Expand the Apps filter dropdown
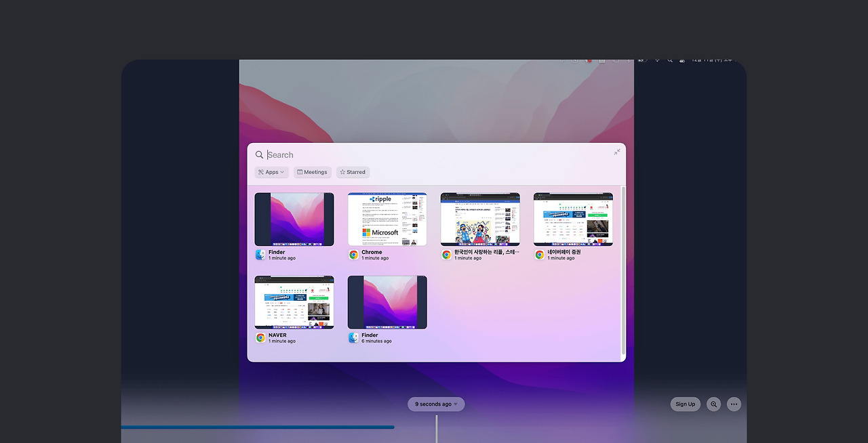Screen dimensions: 868x443 tap(271, 172)
